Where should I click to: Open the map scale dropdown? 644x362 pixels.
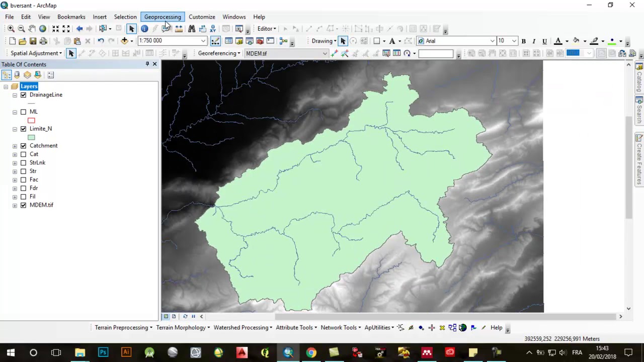[x=203, y=41]
